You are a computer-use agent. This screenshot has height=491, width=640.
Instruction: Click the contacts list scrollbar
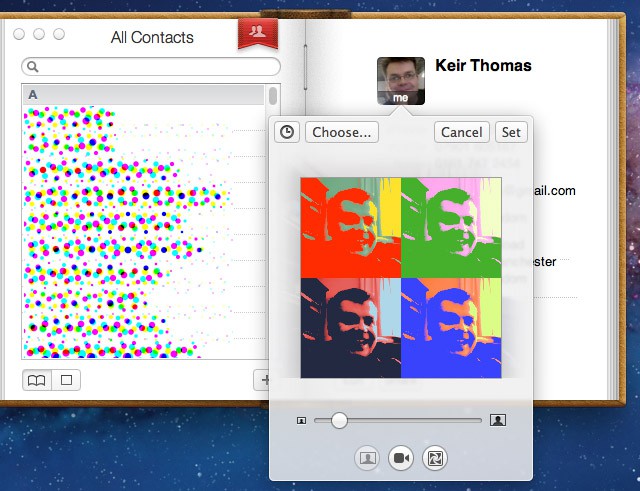tap(273, 97)
